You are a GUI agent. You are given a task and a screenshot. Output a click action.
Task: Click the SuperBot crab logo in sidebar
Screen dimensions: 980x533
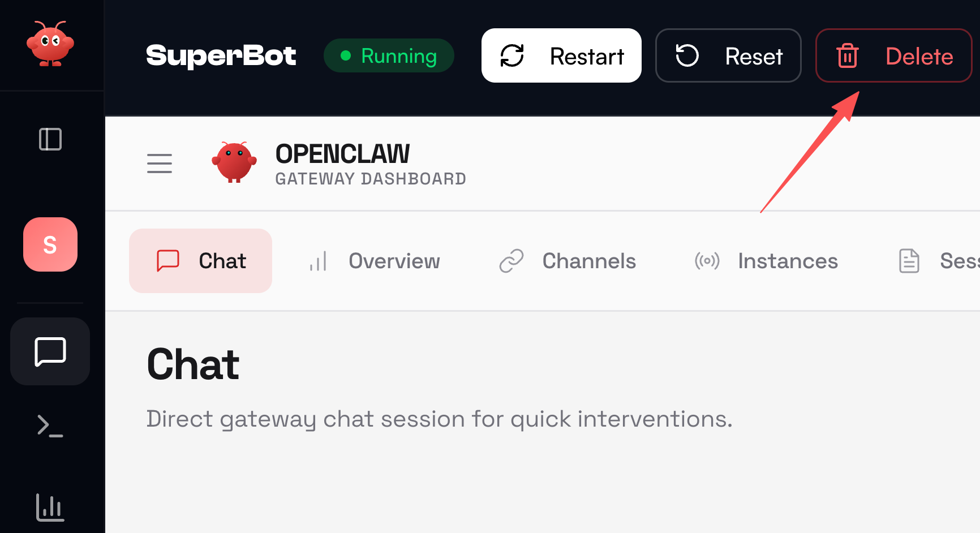50,44
